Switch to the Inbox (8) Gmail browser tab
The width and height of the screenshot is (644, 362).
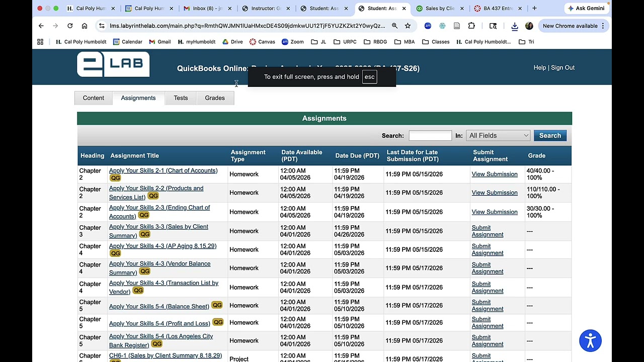coord(207,8)
